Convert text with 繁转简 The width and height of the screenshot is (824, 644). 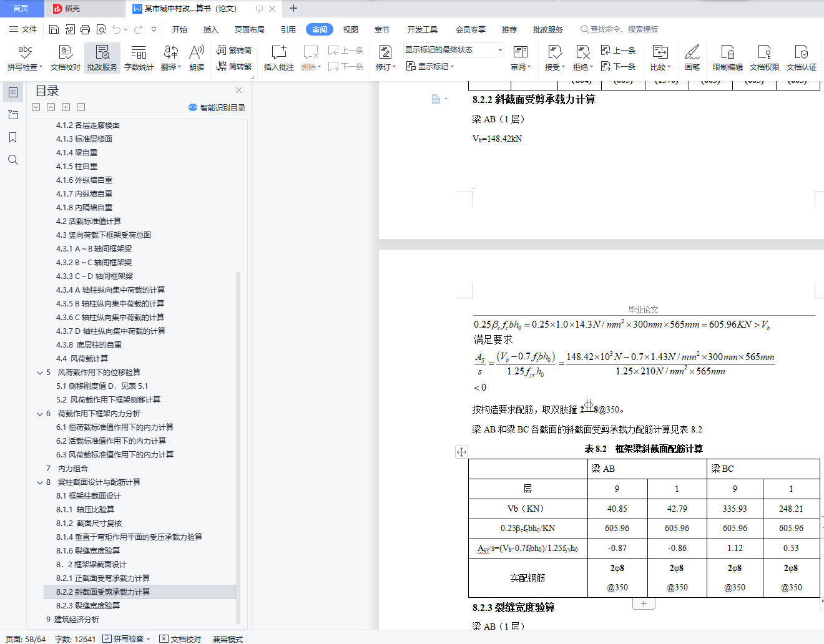234,50
